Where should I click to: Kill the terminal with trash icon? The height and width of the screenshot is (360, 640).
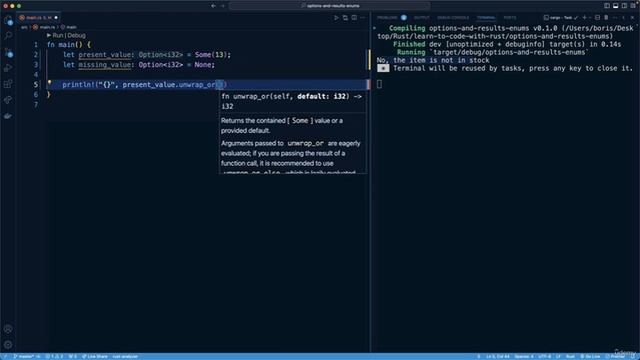(x=606, y=18)
